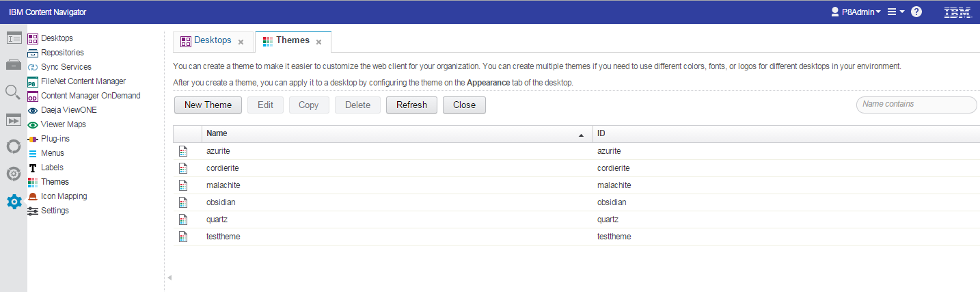980x292 pixels.
Task: Open the gray gear feature icon
Action: [14, 174]
